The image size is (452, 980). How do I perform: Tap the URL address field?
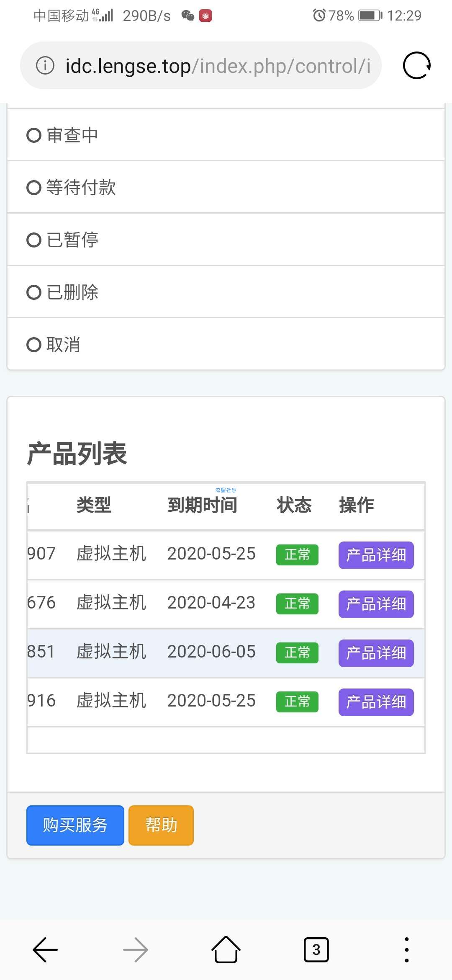[218, 66]
